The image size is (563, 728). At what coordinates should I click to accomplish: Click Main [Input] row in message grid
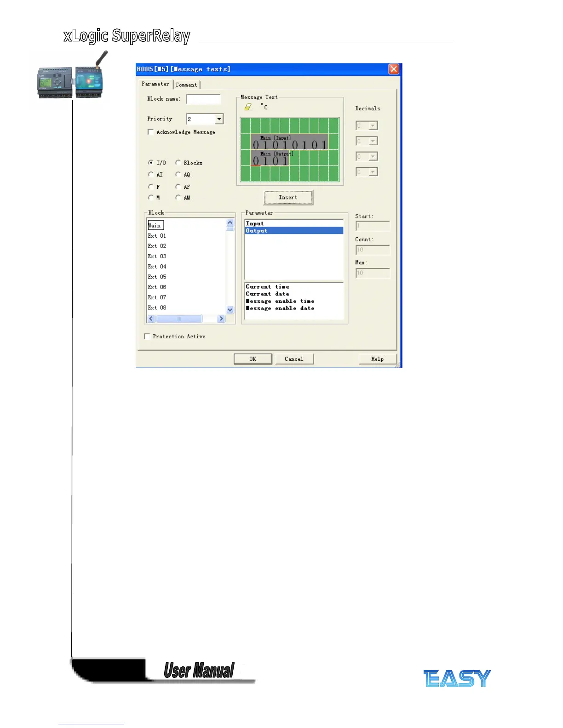[290, 142]
